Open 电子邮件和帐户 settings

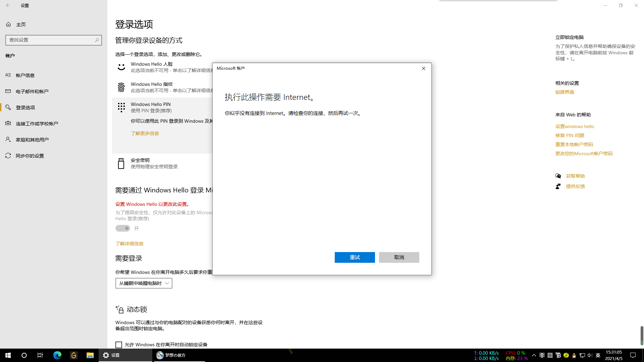32,91
